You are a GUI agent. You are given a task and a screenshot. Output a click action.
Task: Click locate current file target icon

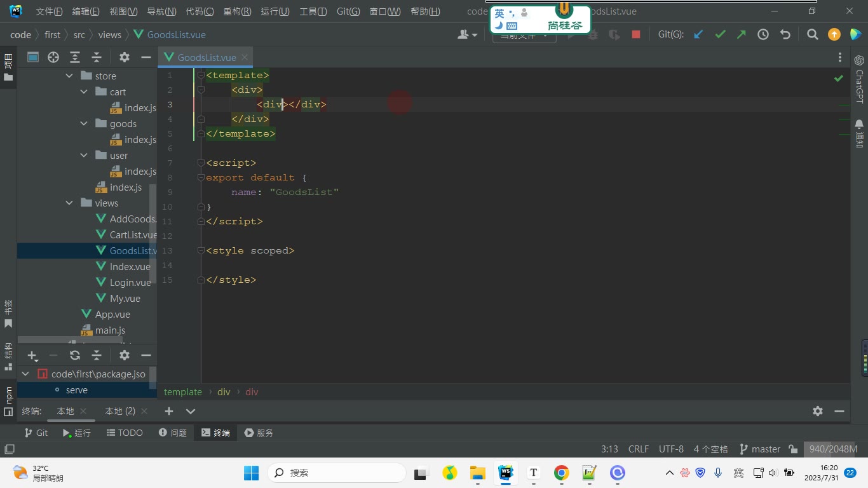[x=53, y=57]
